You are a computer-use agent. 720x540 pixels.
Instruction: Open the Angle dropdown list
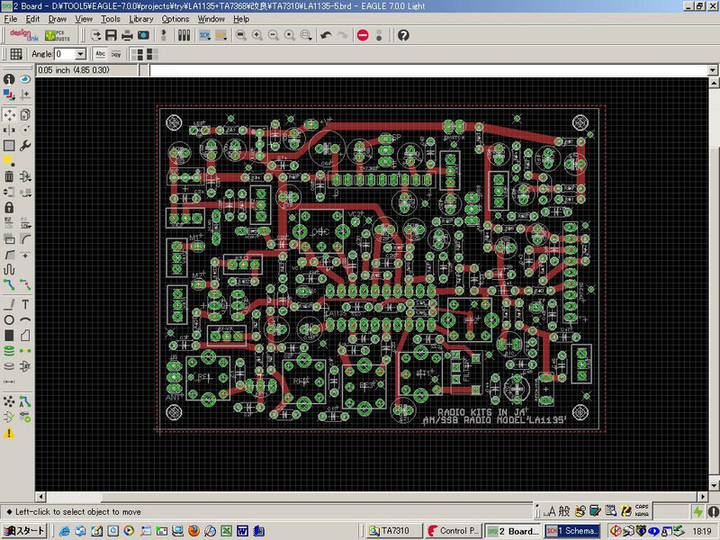pos(82,54)
